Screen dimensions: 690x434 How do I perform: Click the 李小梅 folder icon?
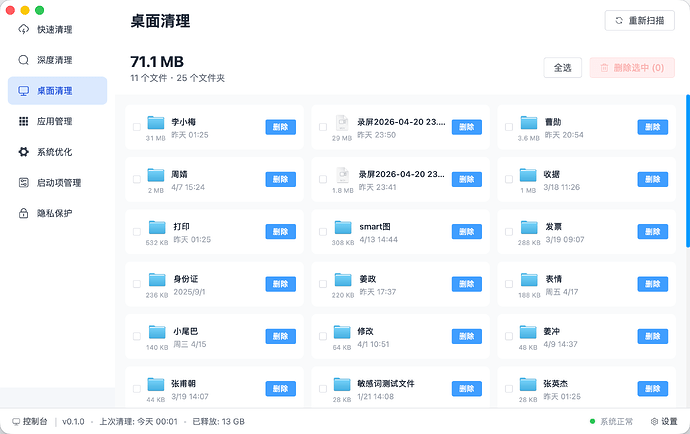click(x=156, y=124)
